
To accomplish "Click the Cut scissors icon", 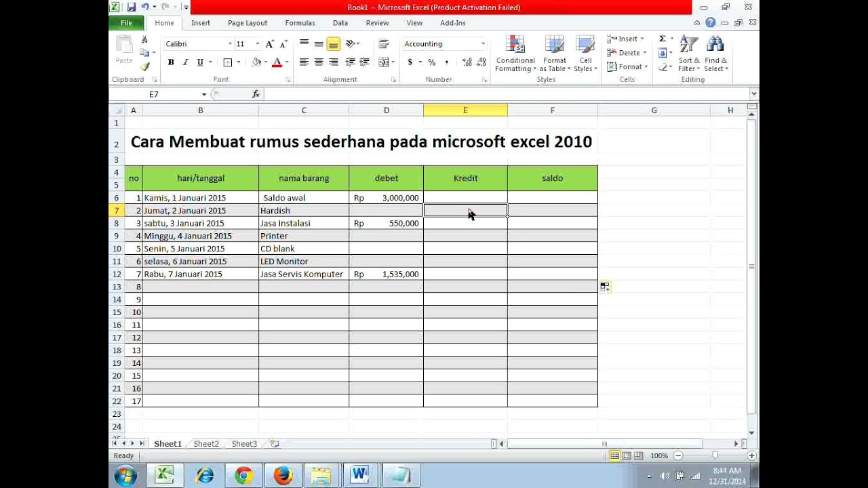I will pos(144,40).
